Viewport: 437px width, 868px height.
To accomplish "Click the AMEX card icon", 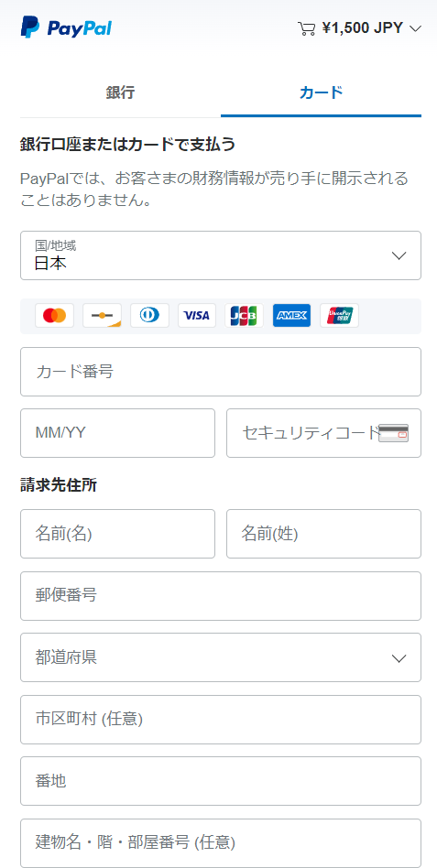I will (x=292, y=316).
